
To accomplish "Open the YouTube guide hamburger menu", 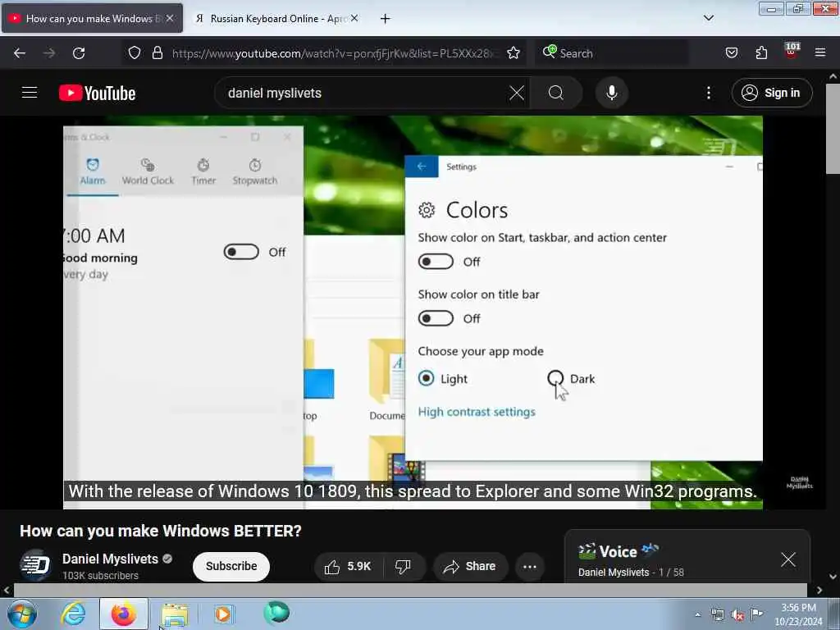I will click(x=30, y=93).
